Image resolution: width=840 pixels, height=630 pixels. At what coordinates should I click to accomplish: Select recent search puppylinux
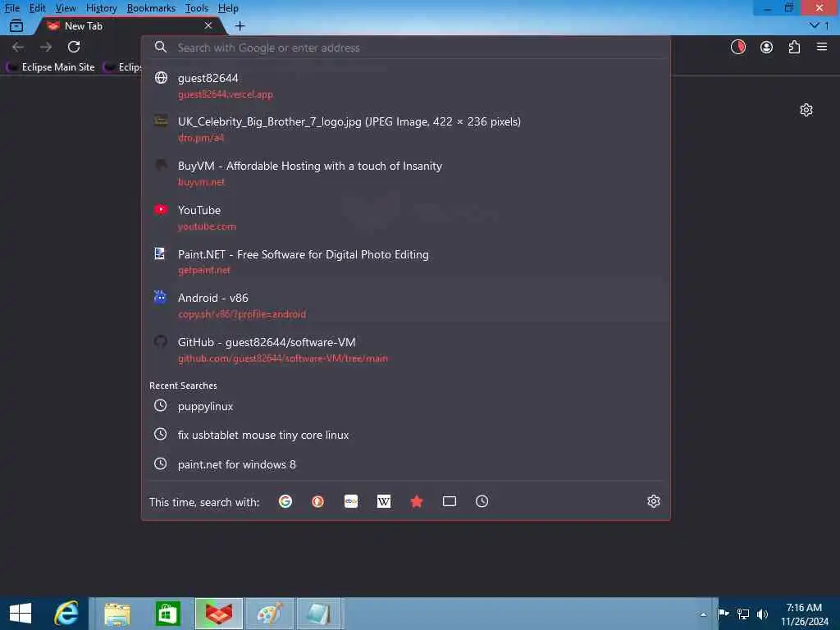[x=405, y=406]
